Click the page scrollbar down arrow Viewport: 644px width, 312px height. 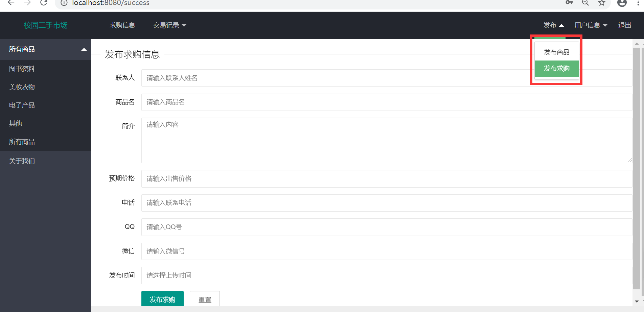pos(637,301)
